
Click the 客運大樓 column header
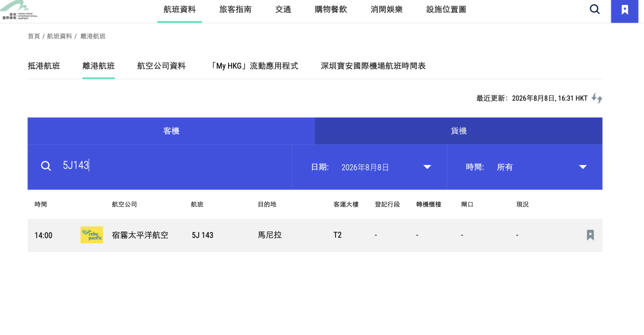tap(346, 204)
